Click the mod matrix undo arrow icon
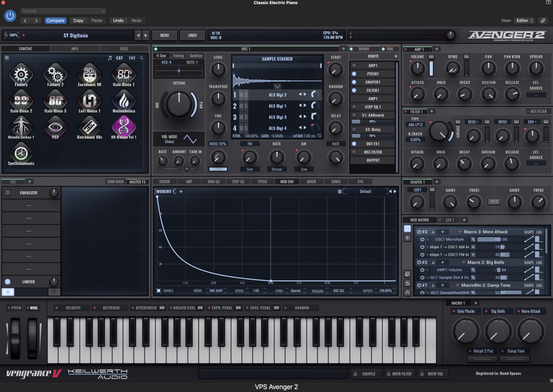 click(x=407, y=283)
